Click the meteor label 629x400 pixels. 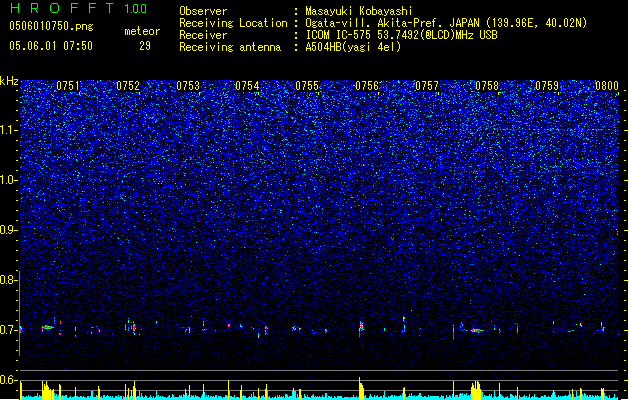(x=142, y=31)
